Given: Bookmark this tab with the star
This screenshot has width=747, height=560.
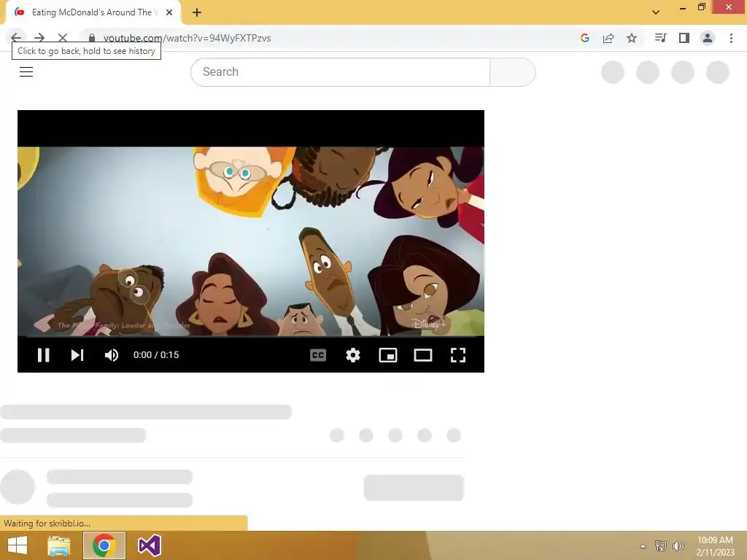Looking at the screenshot, I should (x=632, y=38).
